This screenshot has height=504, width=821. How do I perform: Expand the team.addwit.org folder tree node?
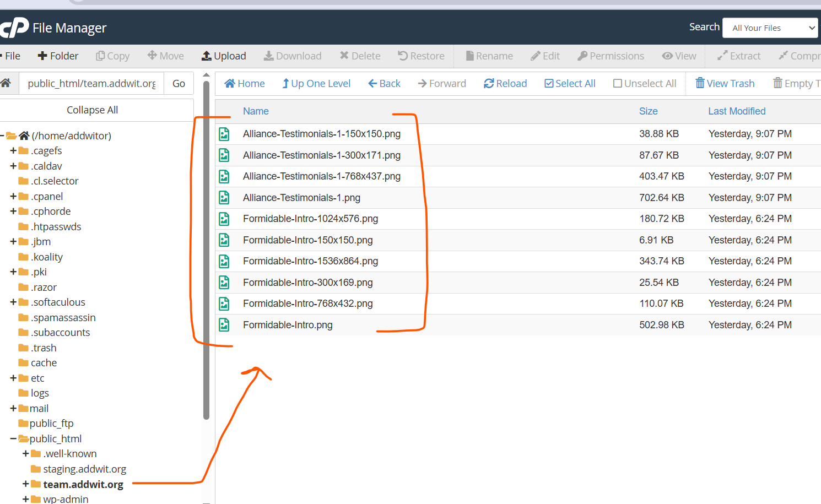[25, 484]
